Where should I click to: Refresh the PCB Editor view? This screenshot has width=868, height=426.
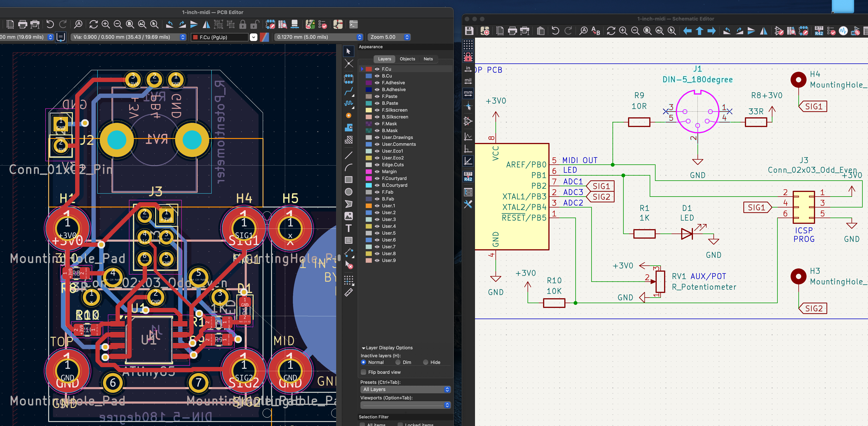click(x=93, y=24)
